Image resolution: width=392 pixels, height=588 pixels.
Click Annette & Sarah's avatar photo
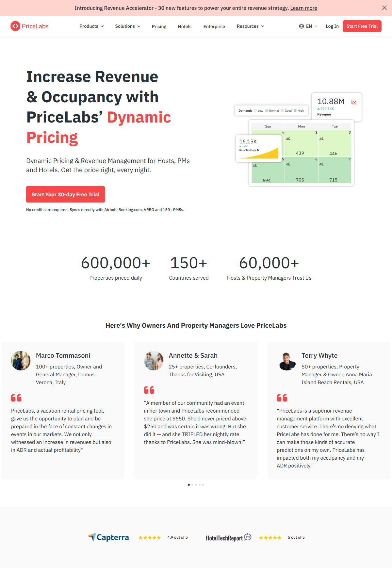click(x=154, y=361)
